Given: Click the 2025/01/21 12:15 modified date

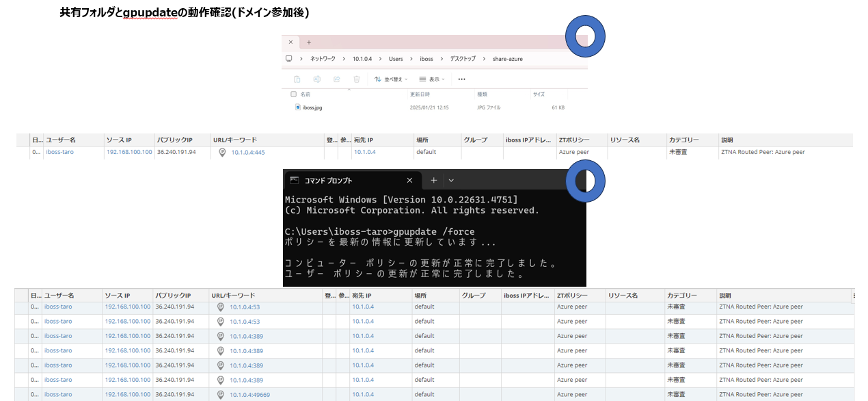Looking at the screenshot, I should (x=429, y=107).
